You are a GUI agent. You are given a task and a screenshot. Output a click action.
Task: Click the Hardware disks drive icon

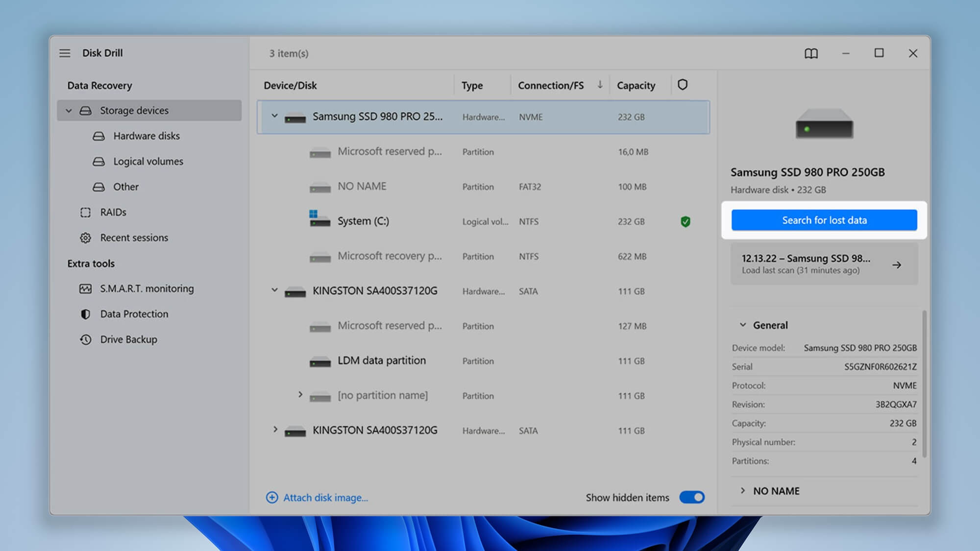click(x=99, y=136)
